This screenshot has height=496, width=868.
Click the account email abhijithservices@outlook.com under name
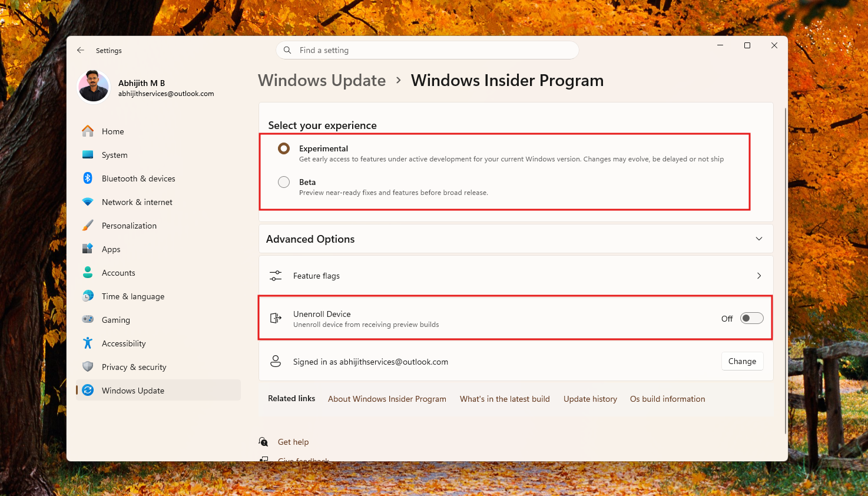coord(166,94)
